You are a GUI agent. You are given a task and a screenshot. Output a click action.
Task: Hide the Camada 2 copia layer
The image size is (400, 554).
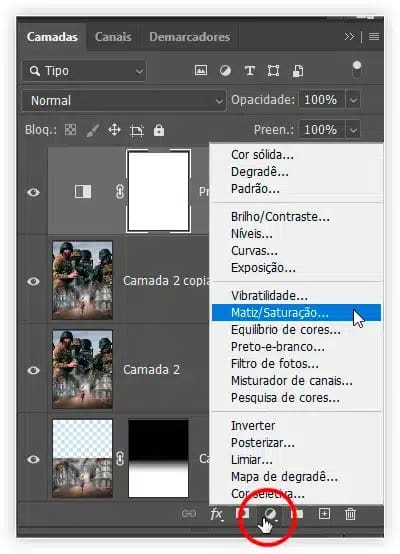coord(33,281)
